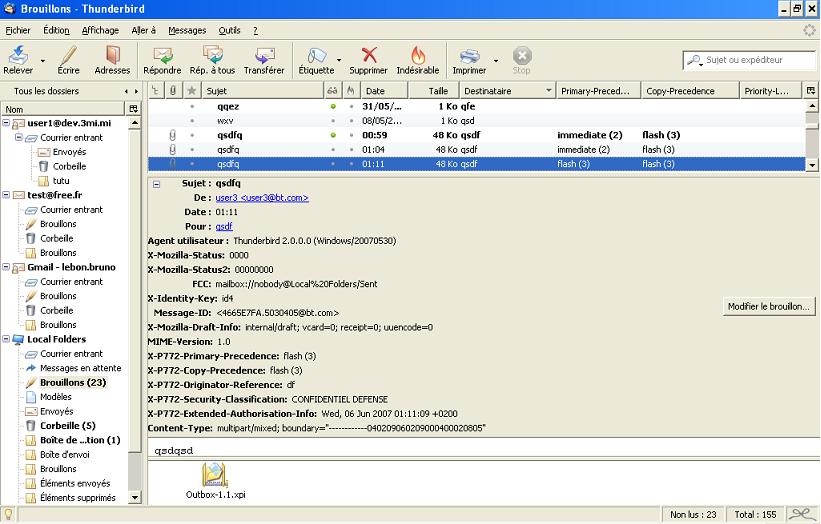Open the Messages menu
The image size is (821, 524).
point(187,31)
